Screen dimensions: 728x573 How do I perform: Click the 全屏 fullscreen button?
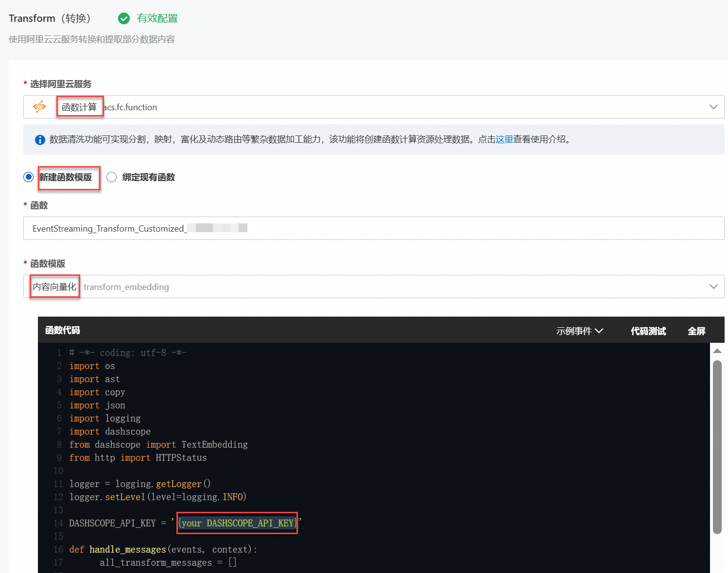tap(696, 331)
